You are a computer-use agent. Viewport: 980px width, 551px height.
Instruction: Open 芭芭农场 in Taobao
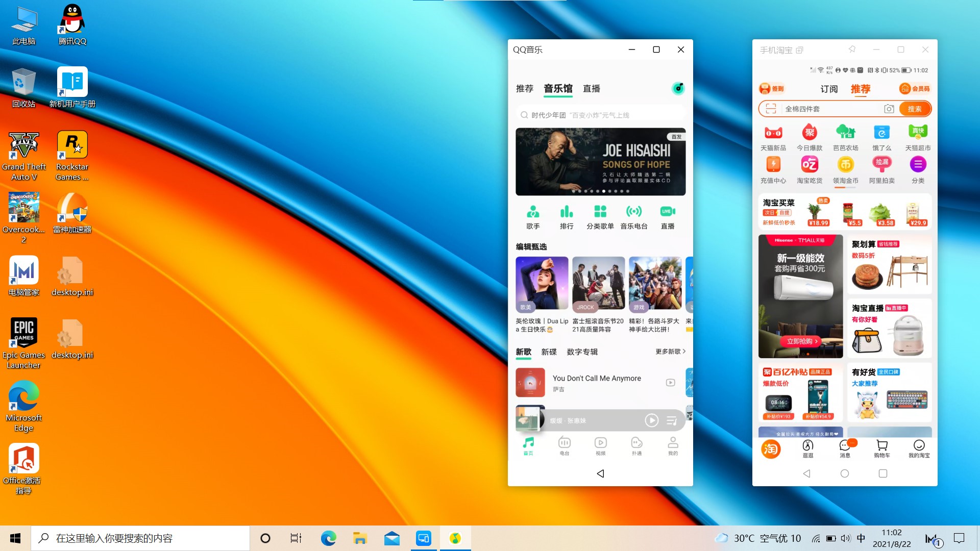[846, 138]
